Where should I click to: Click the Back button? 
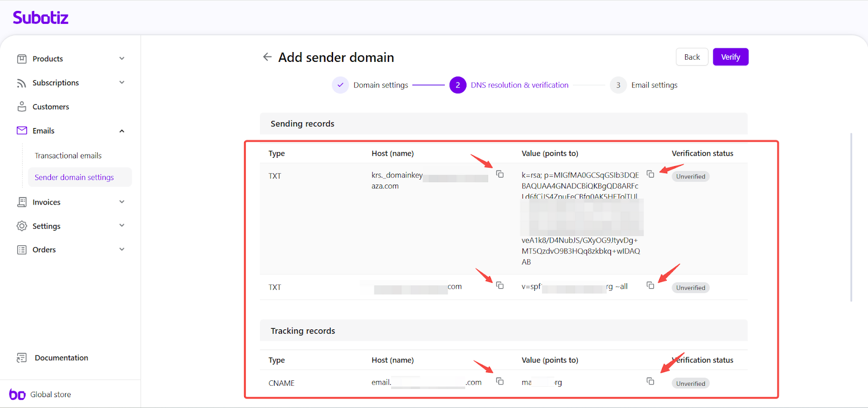pos(692,57)
